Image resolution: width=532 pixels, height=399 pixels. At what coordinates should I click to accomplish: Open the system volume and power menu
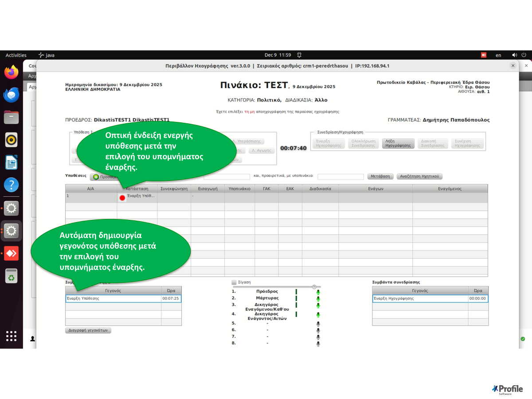[x=520, y=55]
